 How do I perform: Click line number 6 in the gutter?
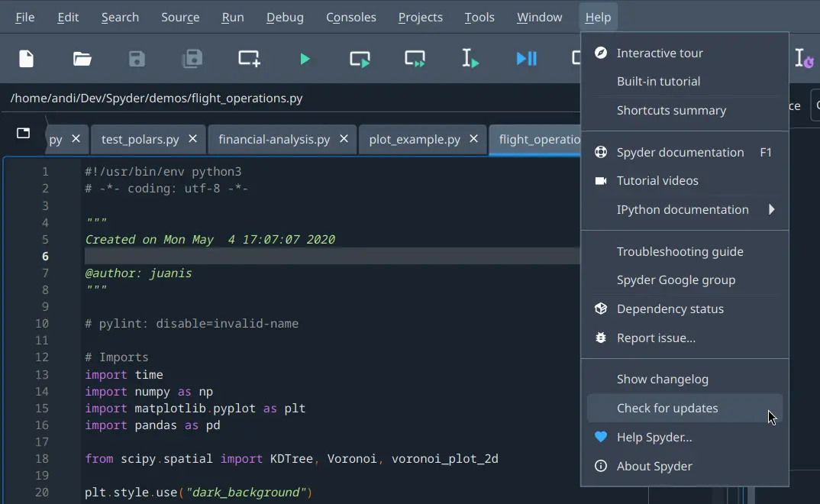pos(45,256)
